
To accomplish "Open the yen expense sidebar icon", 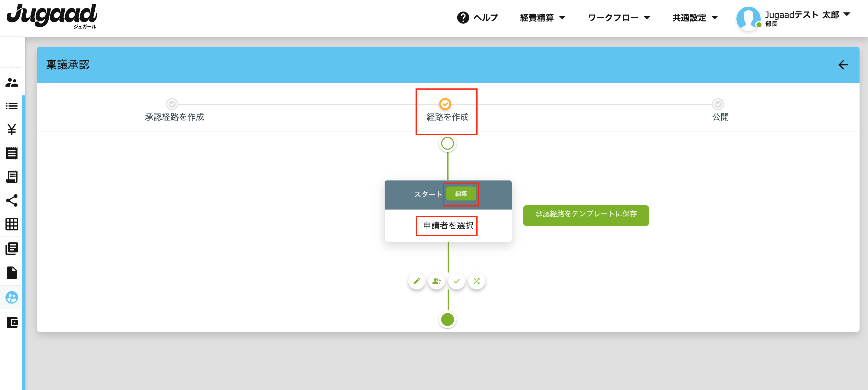I will [x=12, y=130].
